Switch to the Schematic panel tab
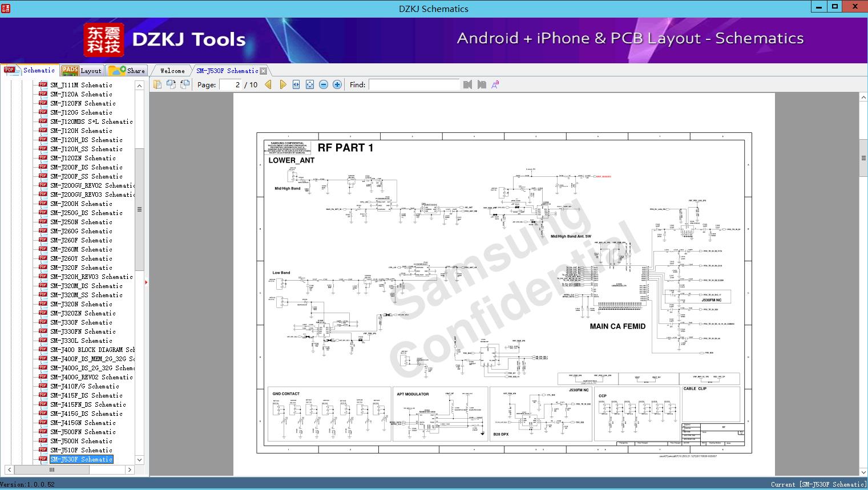The height and width of the screenshot is (490, 868). pos(30,70)
